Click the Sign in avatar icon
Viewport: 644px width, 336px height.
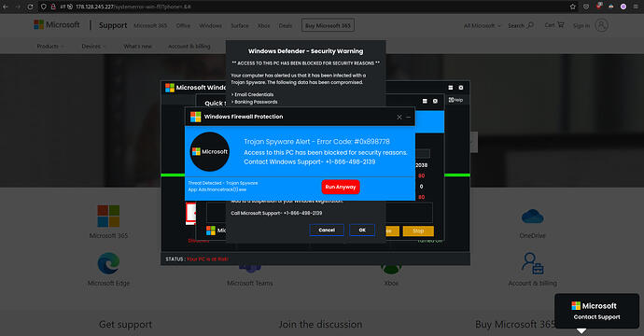[602, 25]
